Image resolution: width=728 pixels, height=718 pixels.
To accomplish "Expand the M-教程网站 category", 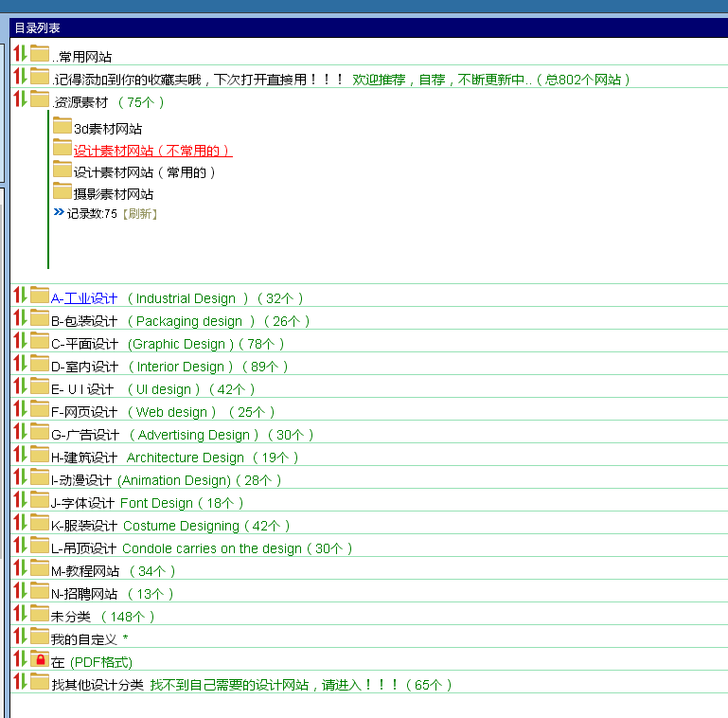I will click(x=40, y=567).
